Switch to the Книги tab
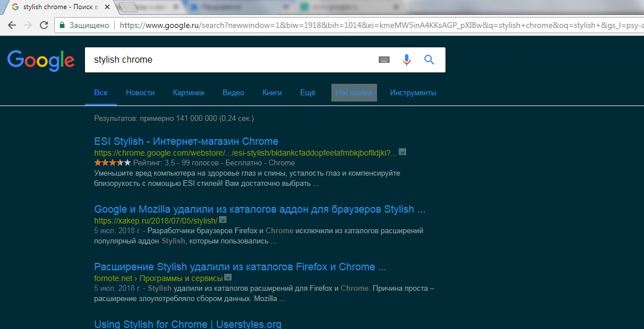The height and width of the screenshot is (329, 644). (272, 93)
